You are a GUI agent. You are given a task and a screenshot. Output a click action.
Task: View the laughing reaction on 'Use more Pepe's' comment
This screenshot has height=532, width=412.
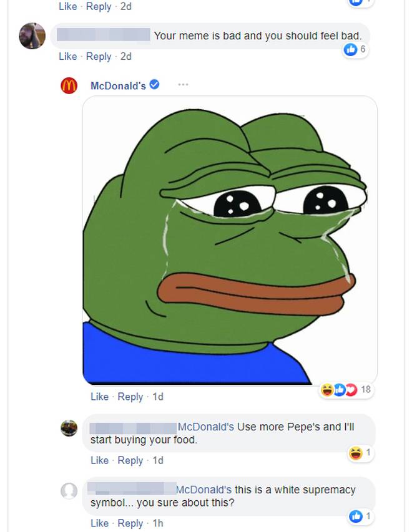[x=360, y=453]
